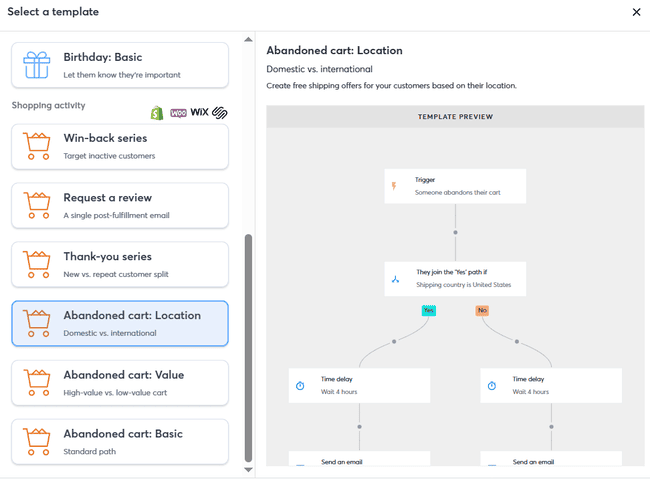Select the Request a review template
The width and height of the screenshot is (650, 479).
click(120, 205)
